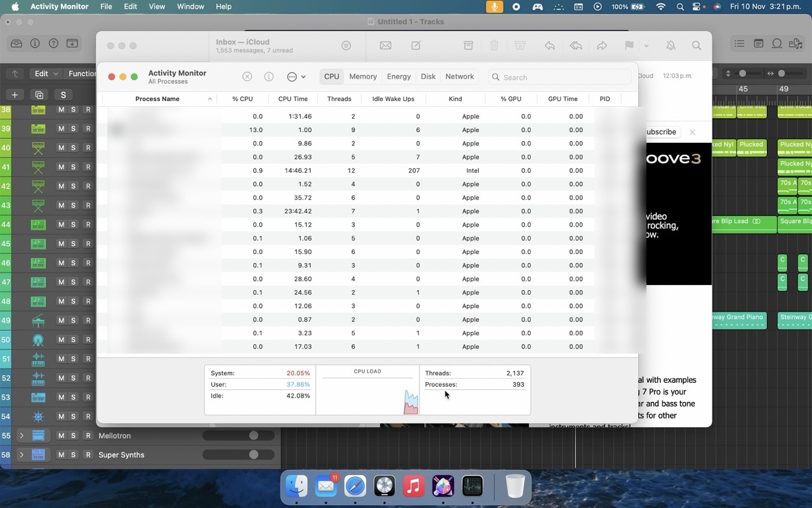Expand the Mellotron track stack
The width and height of the screenshot is (812, 508).
pos(23,436)
